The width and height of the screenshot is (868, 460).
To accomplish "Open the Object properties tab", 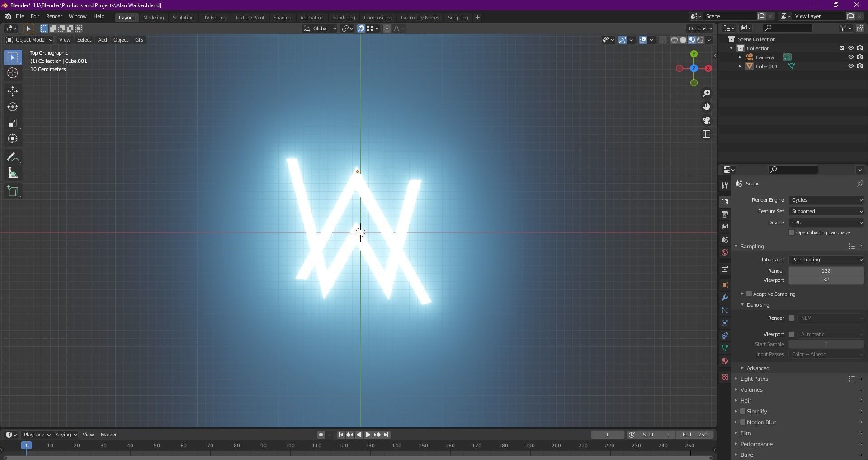I will point(725,285).
